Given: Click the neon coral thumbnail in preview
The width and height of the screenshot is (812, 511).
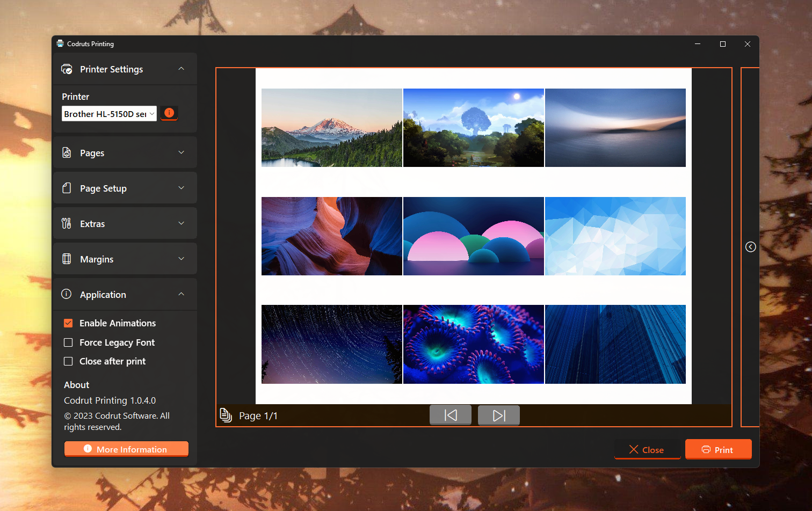Looking at the screenshot, I should 474,345.
